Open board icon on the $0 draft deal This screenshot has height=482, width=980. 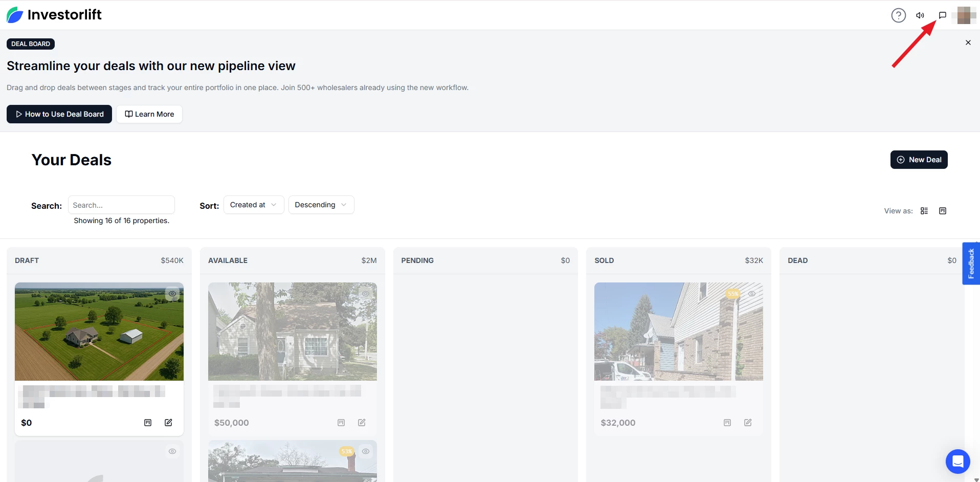[x=148, y=423]
